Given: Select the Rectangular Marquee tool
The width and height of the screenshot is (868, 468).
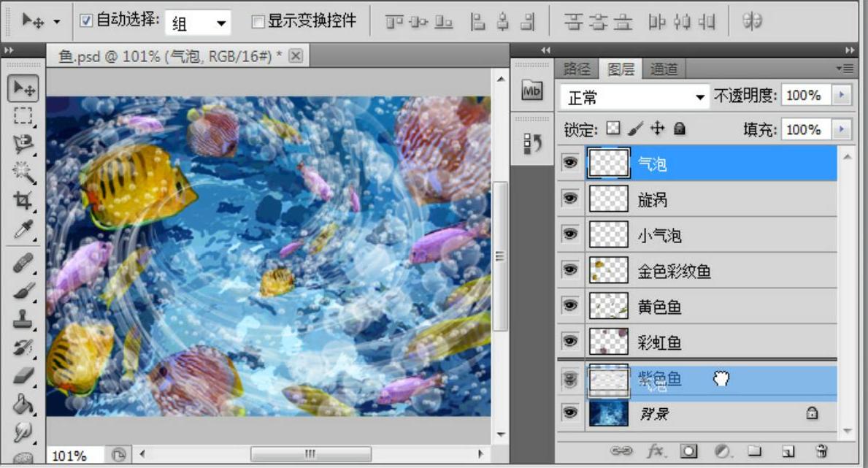Looking at the screenshot, I should 23,115.
